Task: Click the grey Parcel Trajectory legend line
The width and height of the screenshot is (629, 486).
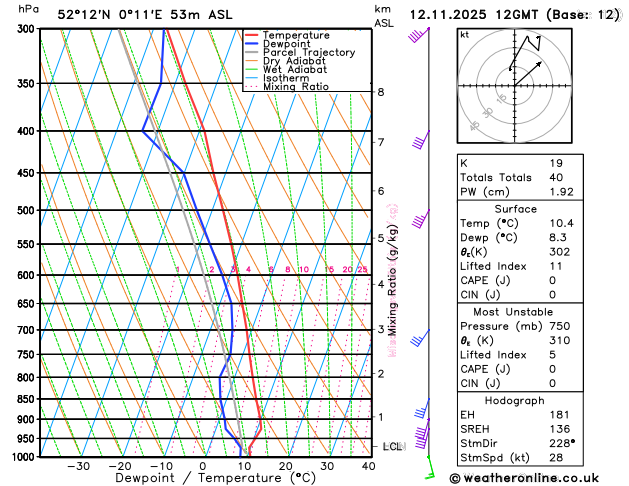Action: (x=252, y=52)
